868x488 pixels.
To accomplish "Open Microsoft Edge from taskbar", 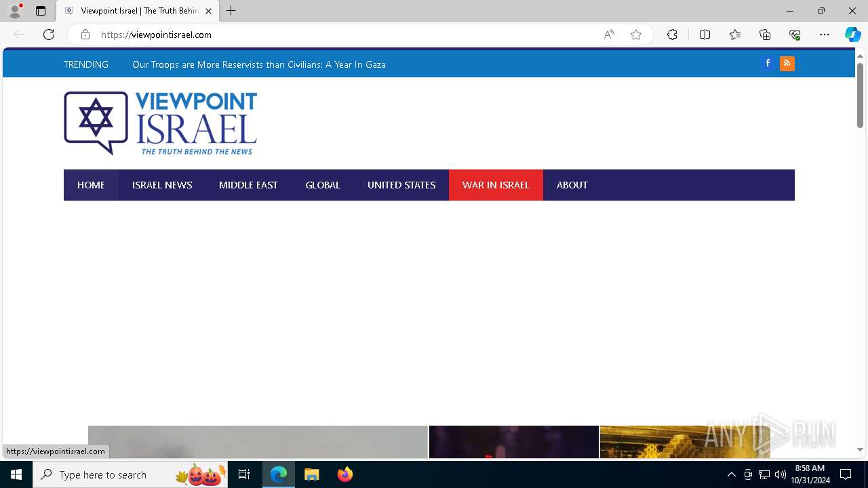I will [279, 474].
